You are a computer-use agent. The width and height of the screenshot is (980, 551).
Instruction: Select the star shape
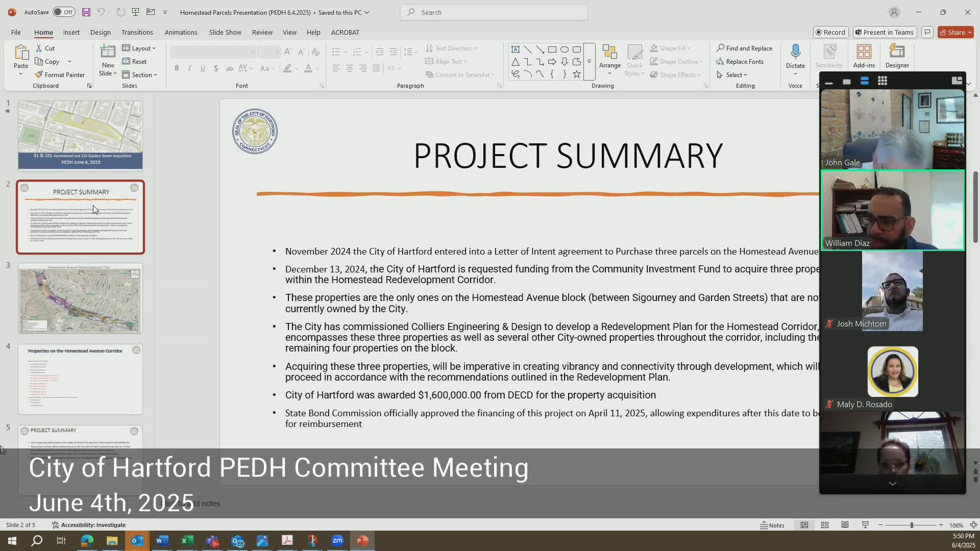[x=577, y=74]
